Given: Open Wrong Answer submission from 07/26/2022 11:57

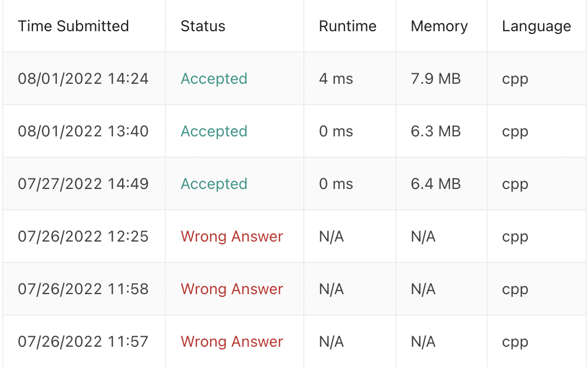Looking at the screenshot, I should [x=232, y=342].
